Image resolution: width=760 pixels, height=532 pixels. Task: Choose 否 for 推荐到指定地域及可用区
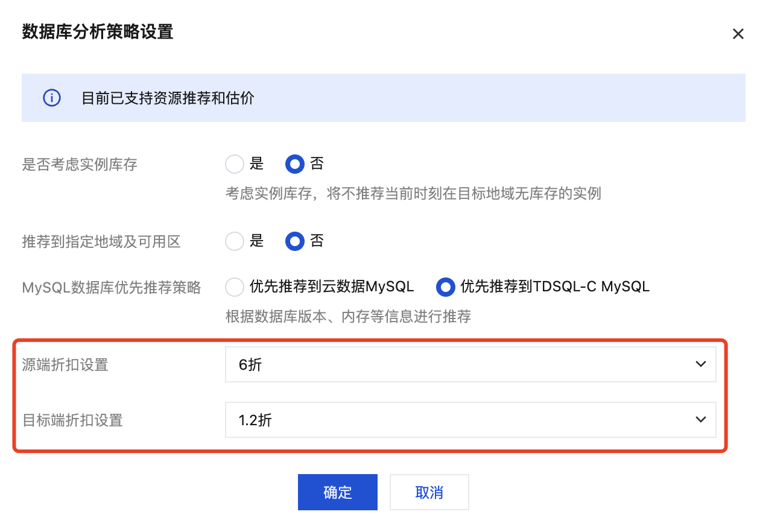coord(295,242)
